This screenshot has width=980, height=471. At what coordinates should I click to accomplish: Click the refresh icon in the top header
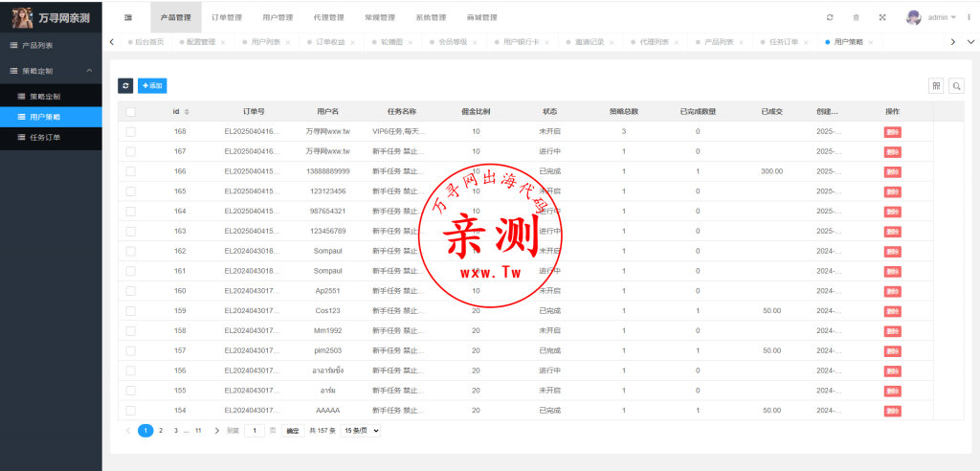coord(830,17)
